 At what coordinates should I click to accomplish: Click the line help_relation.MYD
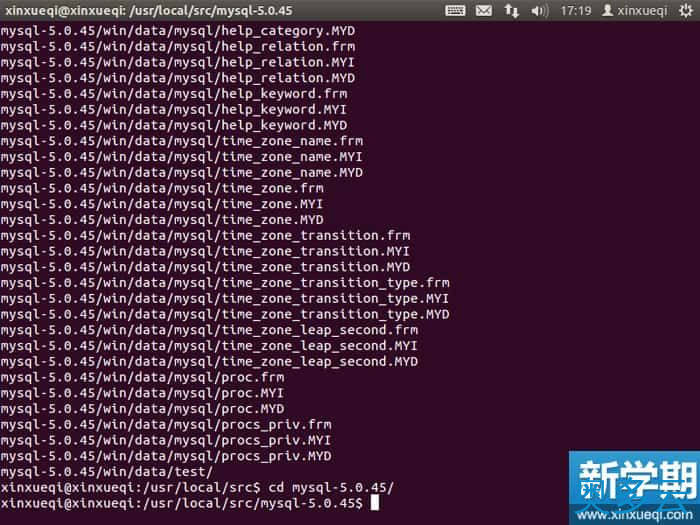pos(178,78)
